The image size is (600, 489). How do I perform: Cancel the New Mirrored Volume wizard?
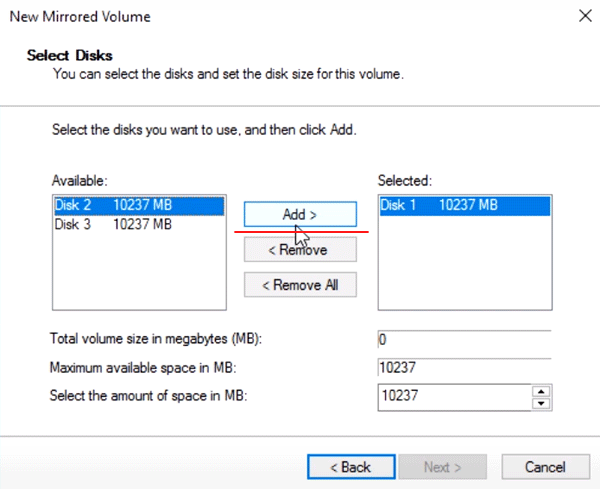[546, 467]
